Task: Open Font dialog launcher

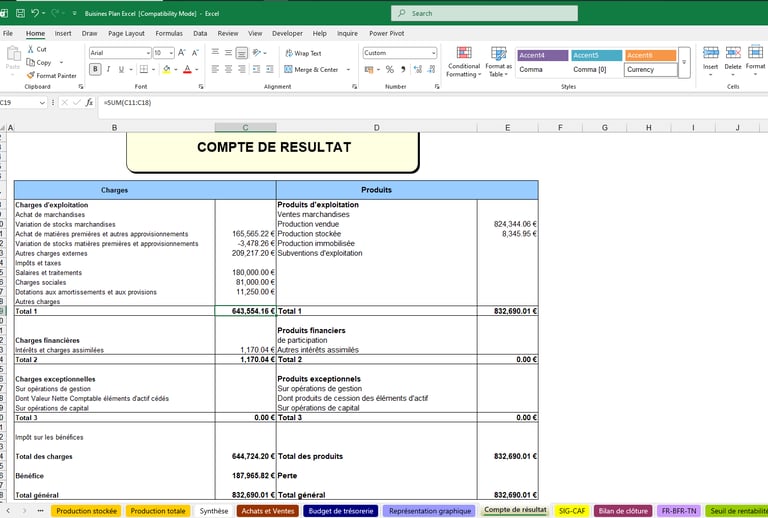Action: (x=201, y=87)
